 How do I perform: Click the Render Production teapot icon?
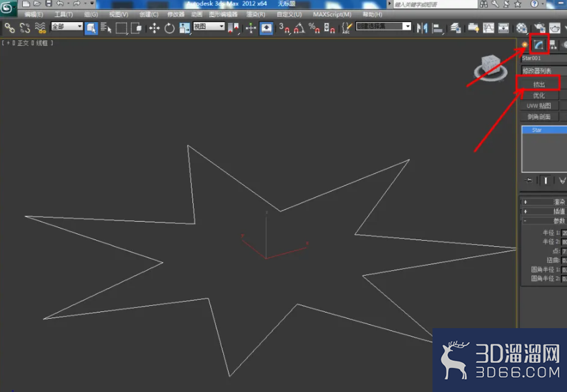[x=555, y=28]
